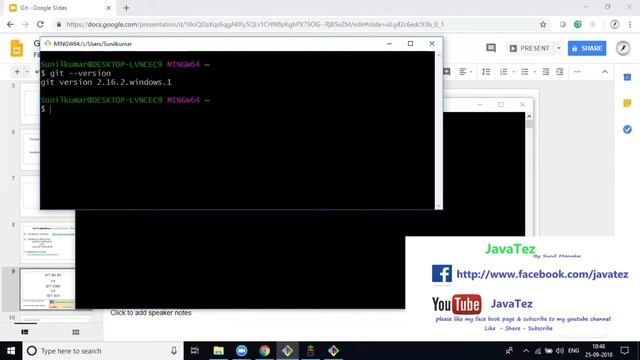Open the text align dropdown
The height and width of the screenshot is (360, 640).
coord(465,72)
